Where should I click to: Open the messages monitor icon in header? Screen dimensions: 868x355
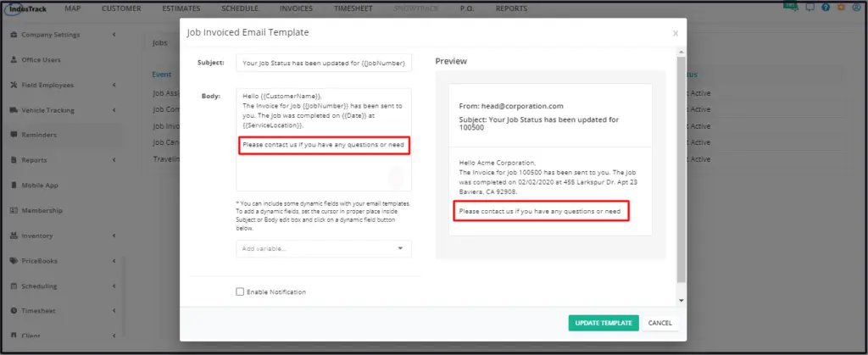[x=810, y=7]
